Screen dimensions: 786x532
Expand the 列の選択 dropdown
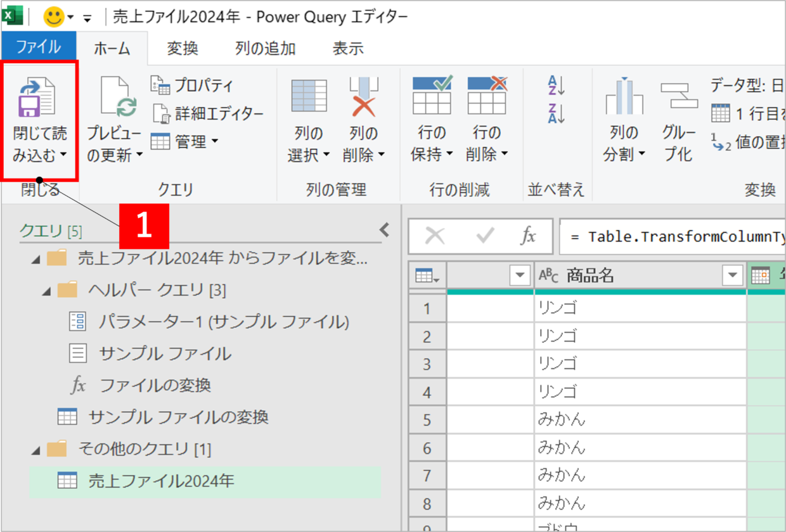[x=326, y=154]
